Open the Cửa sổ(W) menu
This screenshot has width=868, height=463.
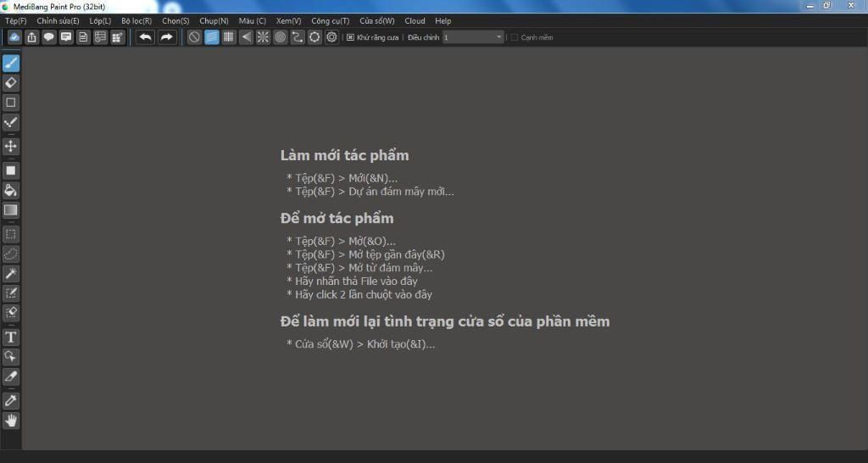(377, 20)
